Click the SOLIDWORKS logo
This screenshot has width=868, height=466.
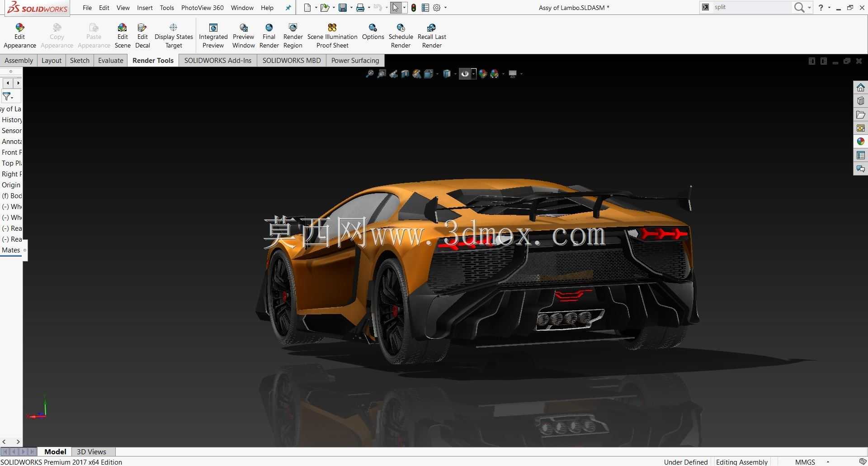(38, 8)
